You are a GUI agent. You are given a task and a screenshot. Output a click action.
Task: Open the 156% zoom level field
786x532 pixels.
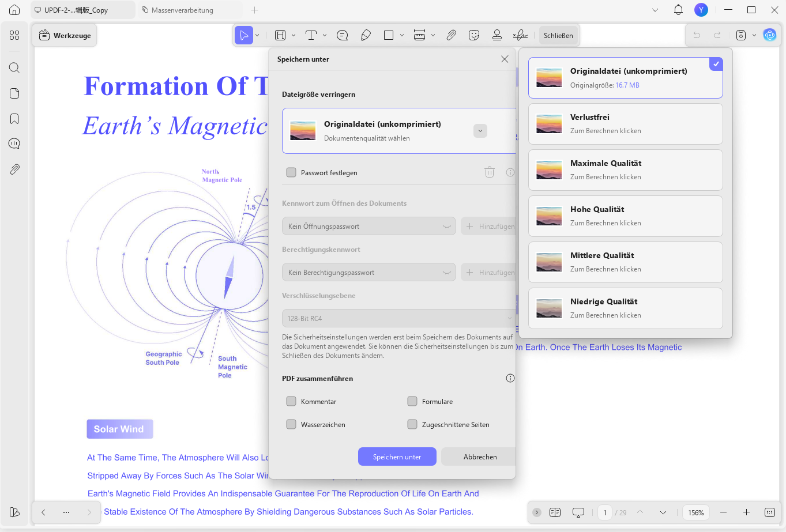696,512
